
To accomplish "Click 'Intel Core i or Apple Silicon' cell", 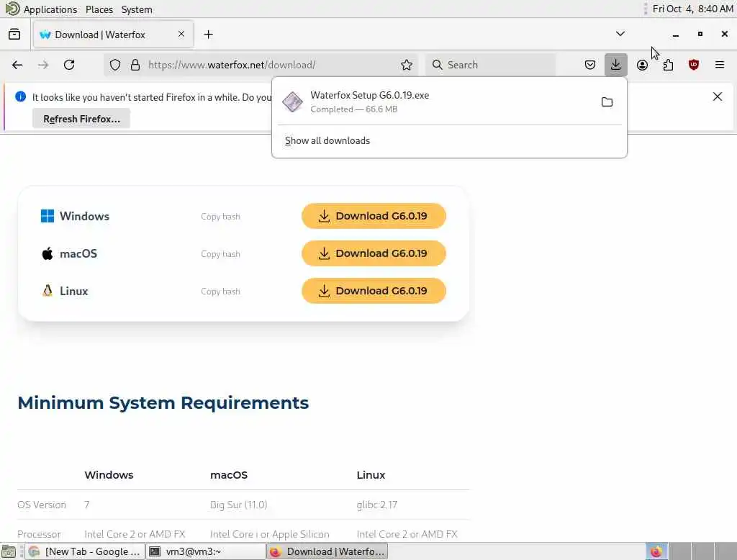I will pyautogui.click(x=270, y=534).
